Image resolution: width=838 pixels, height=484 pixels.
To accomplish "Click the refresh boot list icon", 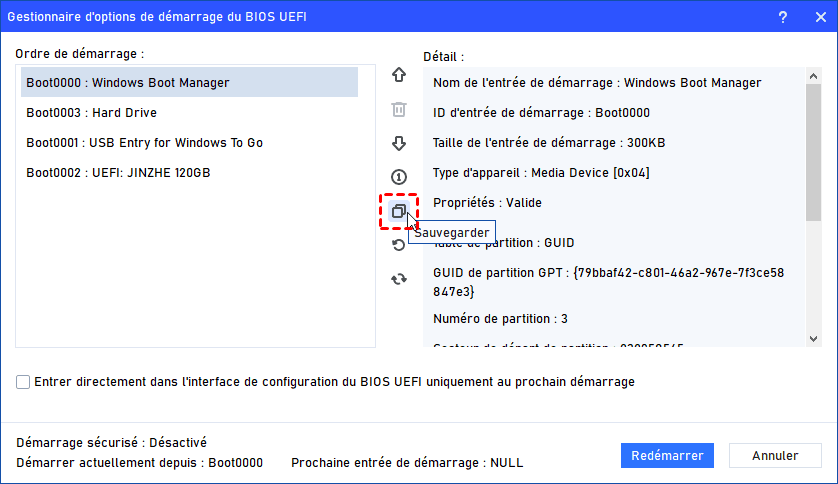I will (399, 279).
